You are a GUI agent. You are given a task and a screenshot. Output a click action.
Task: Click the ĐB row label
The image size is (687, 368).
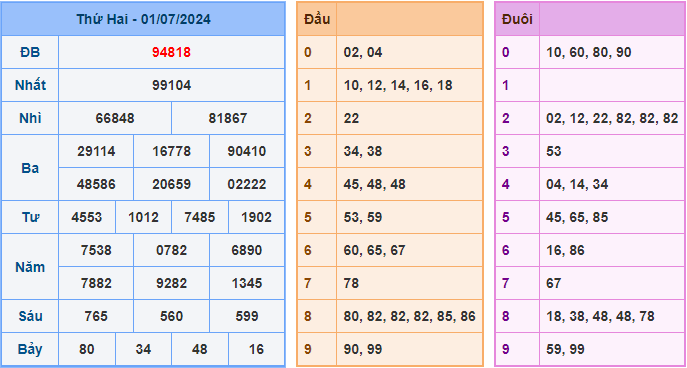30,53
